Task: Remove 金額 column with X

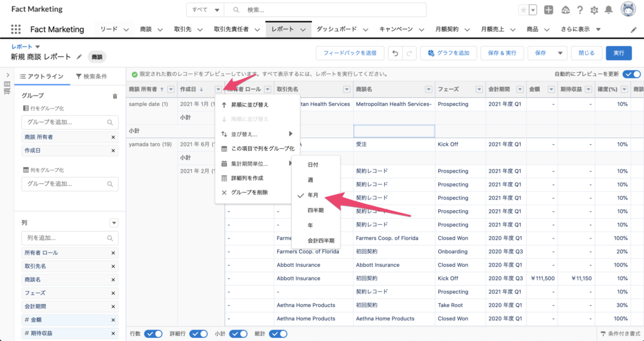Action: pyautogui.click(x=113, y=320)
